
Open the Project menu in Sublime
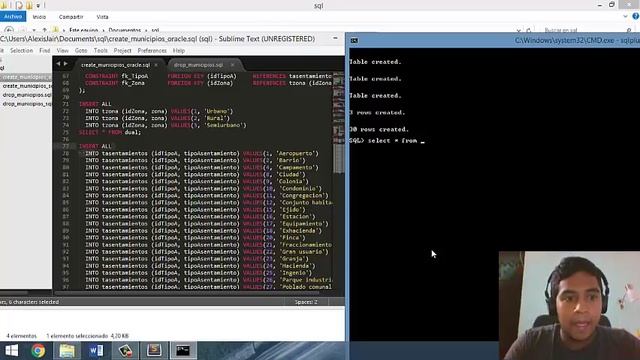pyautogui.click(x=122, y=51)
